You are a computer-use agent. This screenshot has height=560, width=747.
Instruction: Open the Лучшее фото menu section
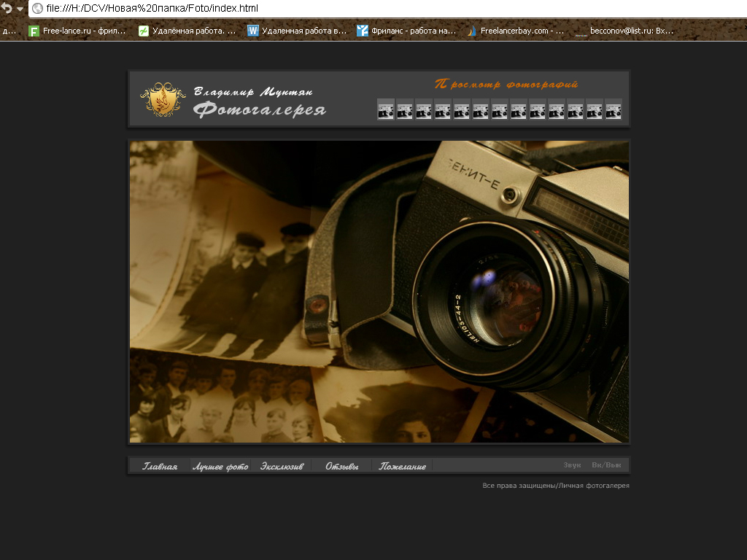pyautogui.click(x=220, y=466)
